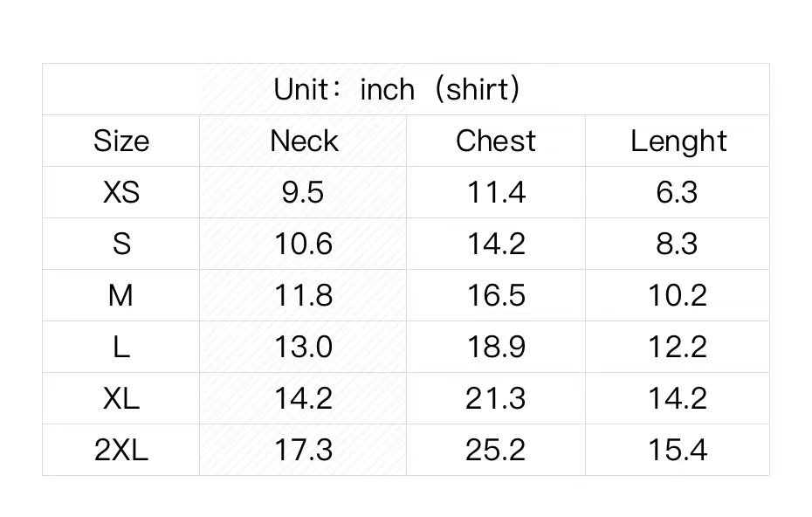The height and width of the screenshot is (517, 812).
Task: Click the M chest value 16.5
Action: point(496,295)
